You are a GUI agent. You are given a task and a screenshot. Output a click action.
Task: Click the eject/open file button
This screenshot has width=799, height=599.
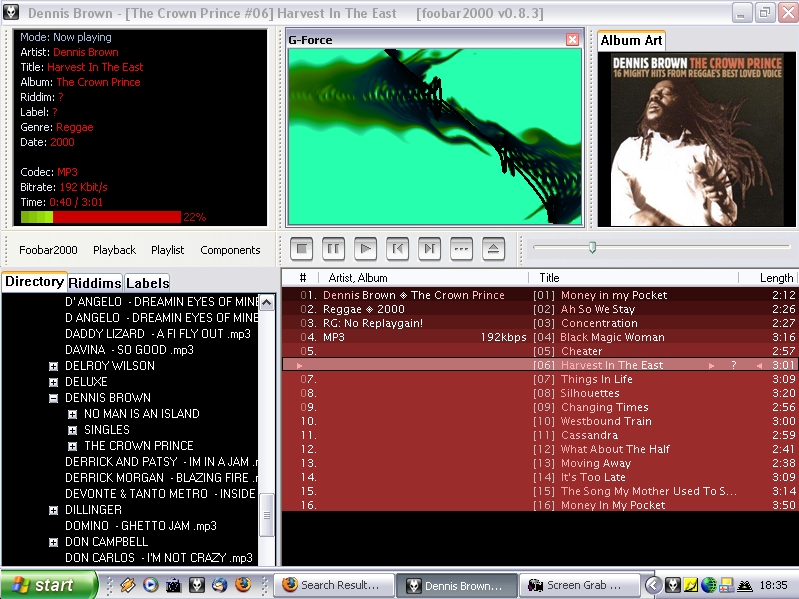click(x=493, y=249)
